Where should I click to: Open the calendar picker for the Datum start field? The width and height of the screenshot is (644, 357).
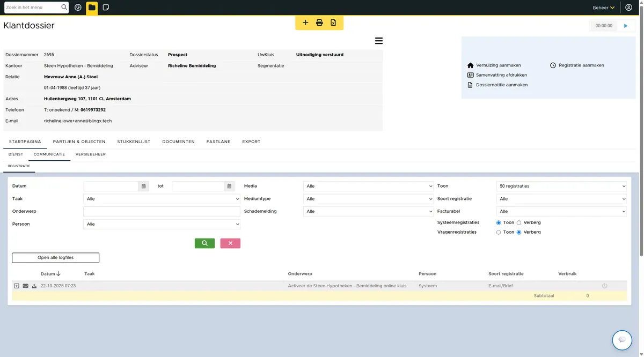(x=143, y=186)
